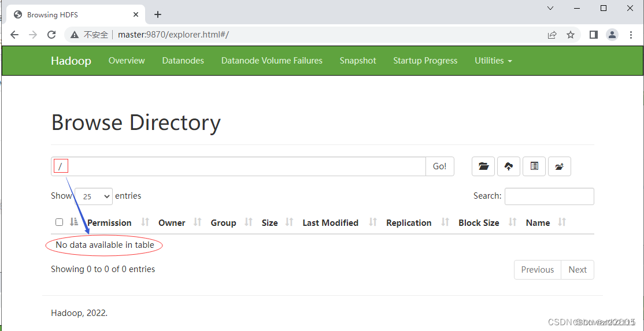Open the Chrome profile avatar icon

[x=612, y=35]
